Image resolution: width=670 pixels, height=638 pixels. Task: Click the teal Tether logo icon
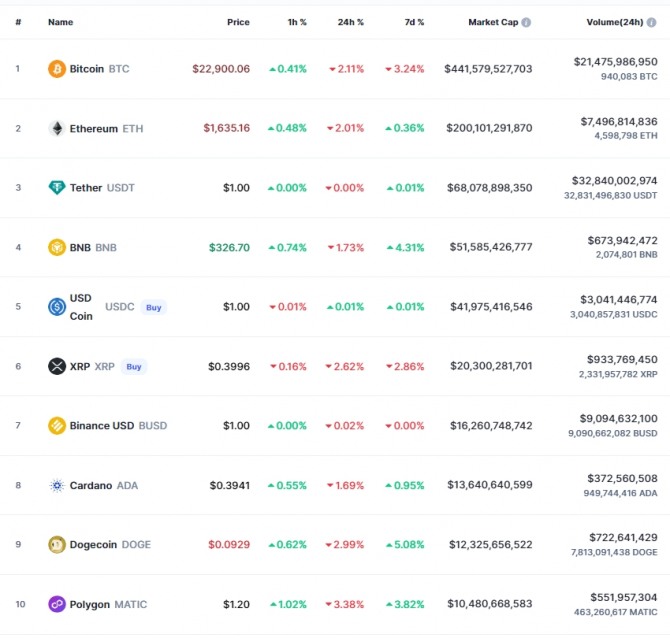(57, 188)
